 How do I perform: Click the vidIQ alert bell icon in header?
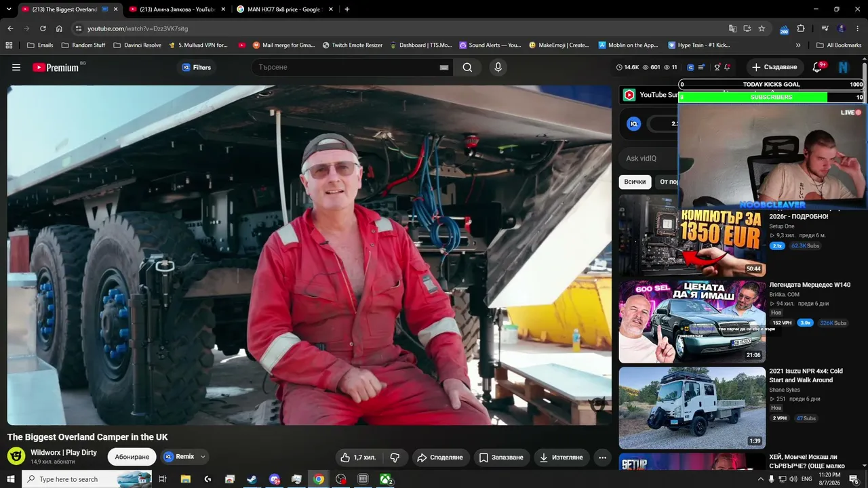tap(727, 67)
